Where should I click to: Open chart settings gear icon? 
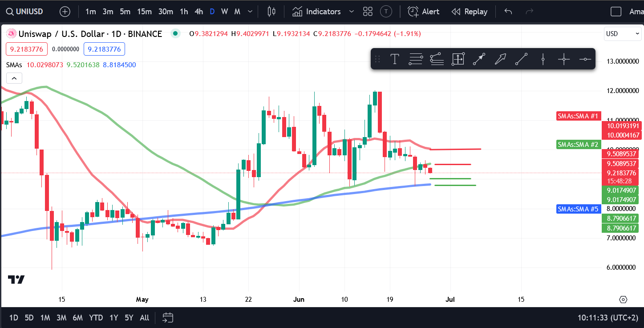[x=623, y=299]
